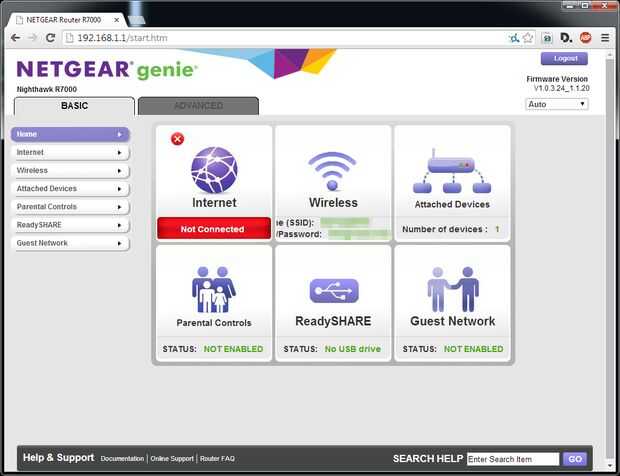620x476 pixels.
Task: Bookmark this page with the star icon
Action: (x=528, y=38)
